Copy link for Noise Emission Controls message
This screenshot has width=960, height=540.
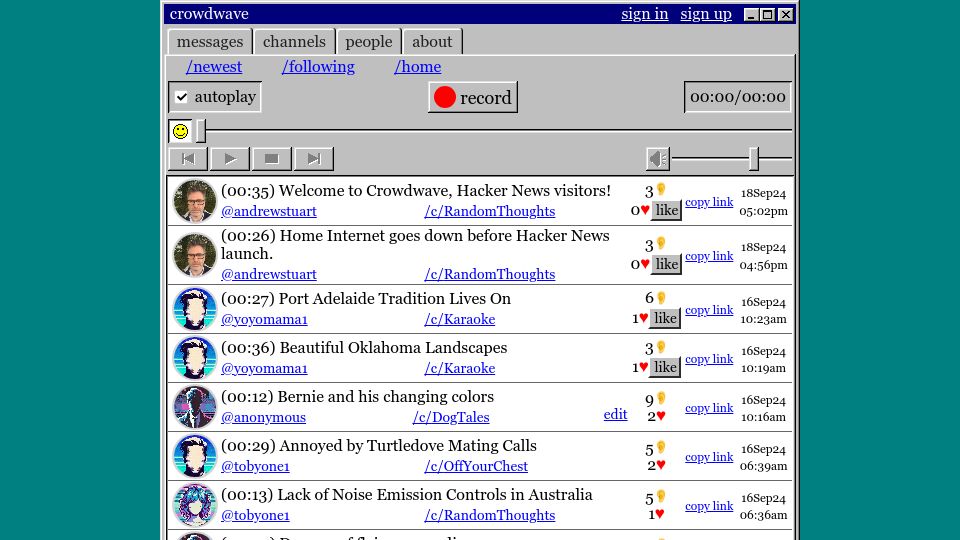709,506
